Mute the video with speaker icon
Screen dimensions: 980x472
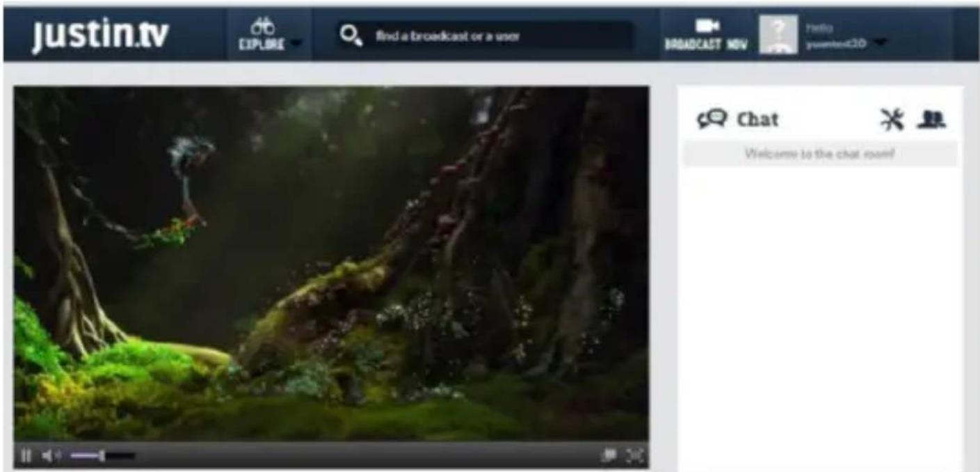tap(51, 456)
